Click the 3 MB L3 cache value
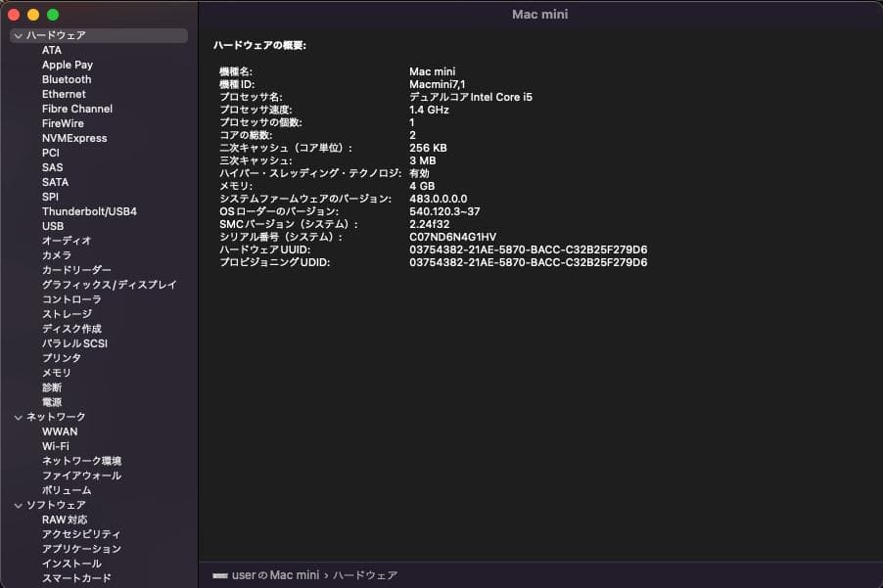 coord(422,160)
